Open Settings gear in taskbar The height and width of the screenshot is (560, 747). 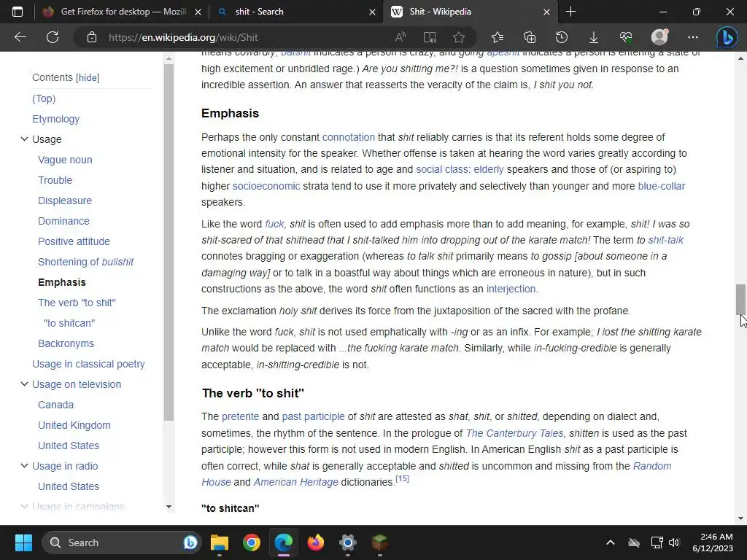coord(348,542)
